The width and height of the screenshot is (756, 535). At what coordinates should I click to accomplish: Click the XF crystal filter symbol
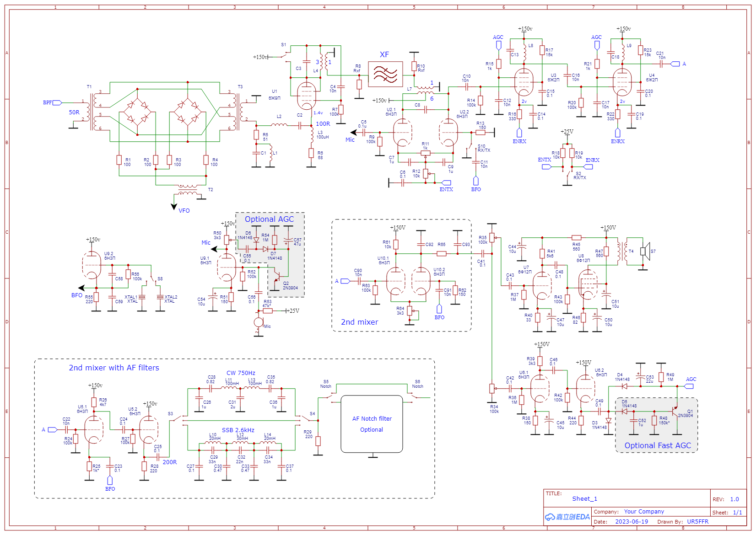pyautogui.click(x=385, y=74)
